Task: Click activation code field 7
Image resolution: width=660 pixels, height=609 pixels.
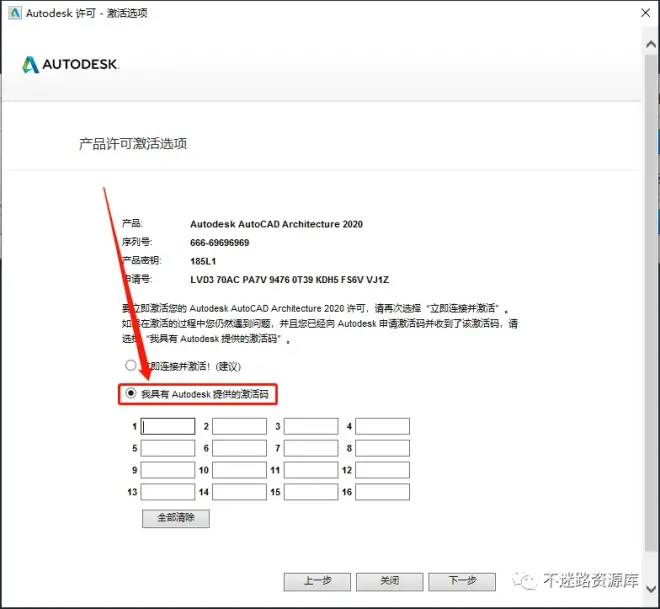Action: coord(311,448)
